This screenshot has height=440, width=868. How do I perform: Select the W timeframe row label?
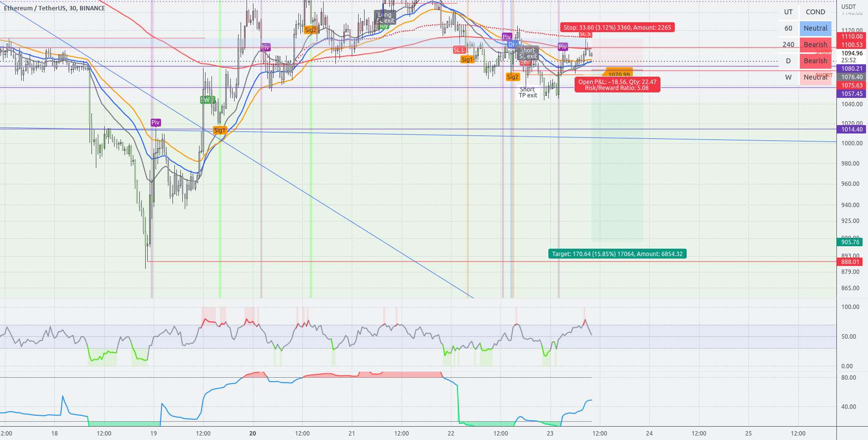point(788,77)
